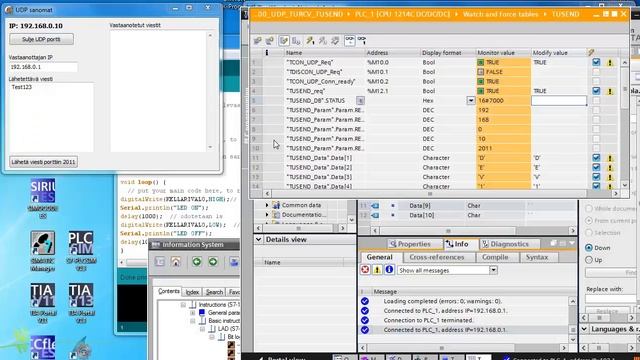This screenshot has width=640, height=360.
Task: Collapse the Details view panel
Action: (258, 240)
